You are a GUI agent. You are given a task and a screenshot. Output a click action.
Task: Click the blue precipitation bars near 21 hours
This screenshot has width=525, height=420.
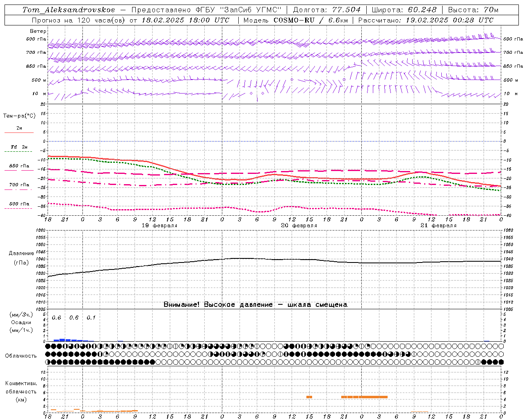tap(71, 340)
